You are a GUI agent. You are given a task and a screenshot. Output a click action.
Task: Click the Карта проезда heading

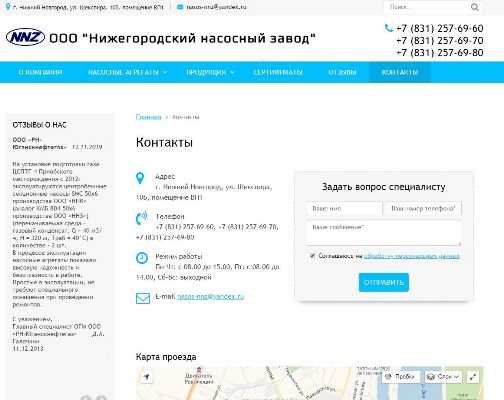coord(166,357)
